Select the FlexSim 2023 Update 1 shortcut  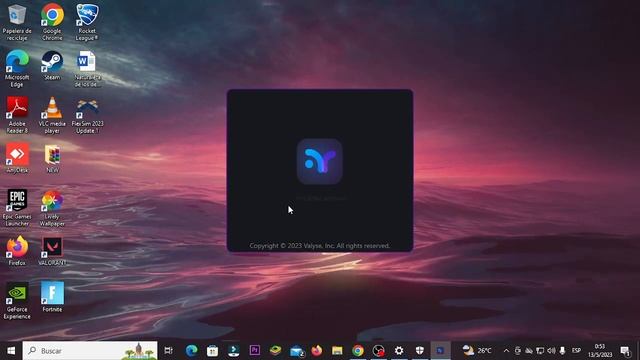87,115
